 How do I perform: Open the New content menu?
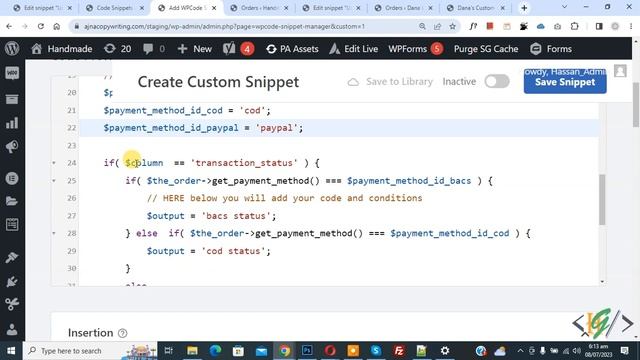(x=195, y=49)
